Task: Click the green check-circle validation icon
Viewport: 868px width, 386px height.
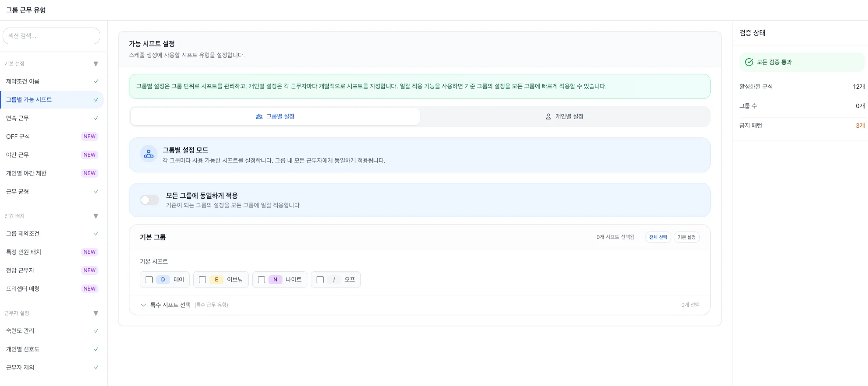Action: point(749,62)
